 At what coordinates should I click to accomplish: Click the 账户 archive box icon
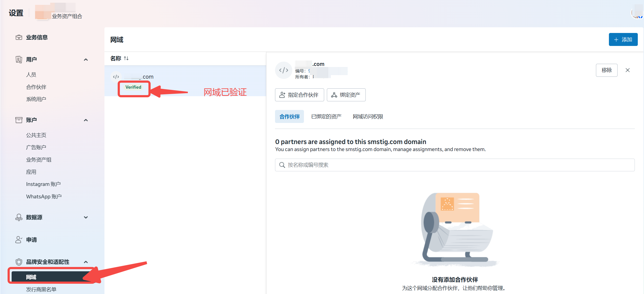coord(19,120)
